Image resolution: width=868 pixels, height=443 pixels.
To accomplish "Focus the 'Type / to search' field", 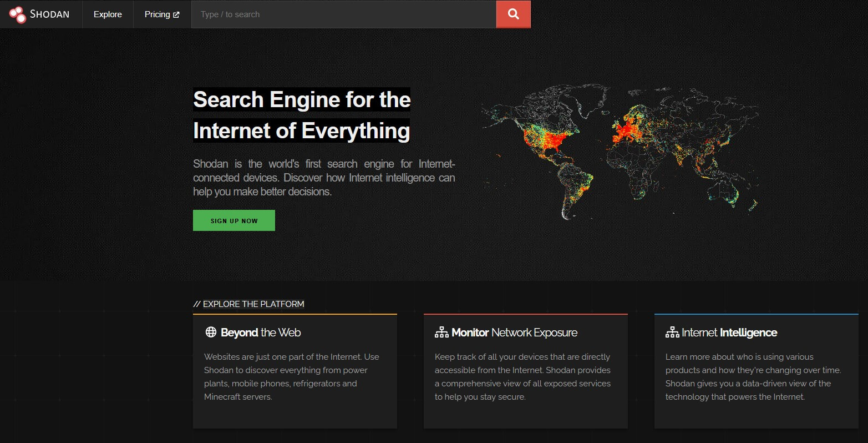I will [344, 14].
